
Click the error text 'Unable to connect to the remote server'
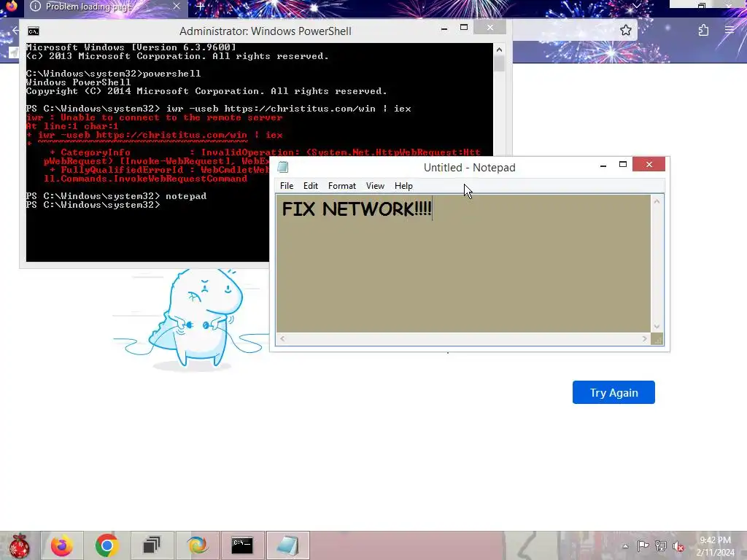coord(171,117)
